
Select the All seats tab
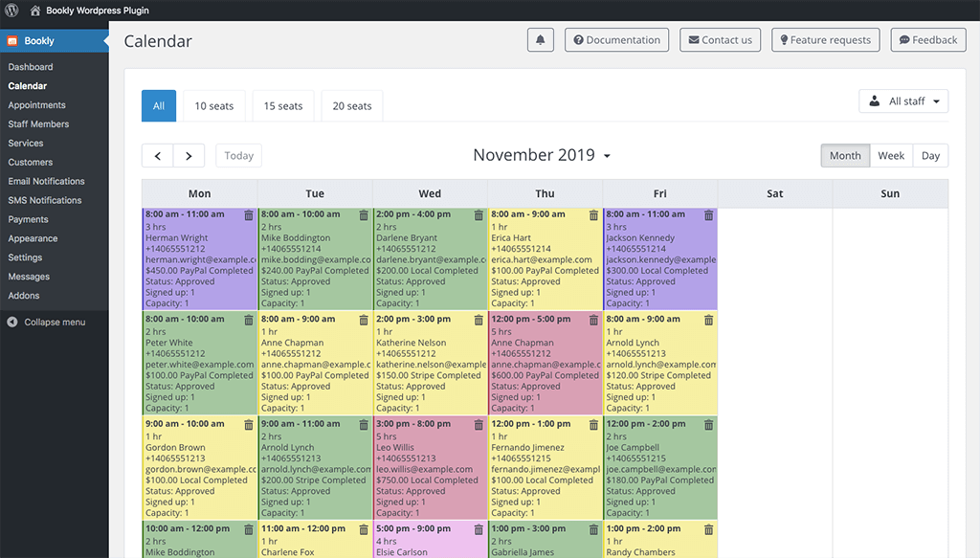(159, 105)
